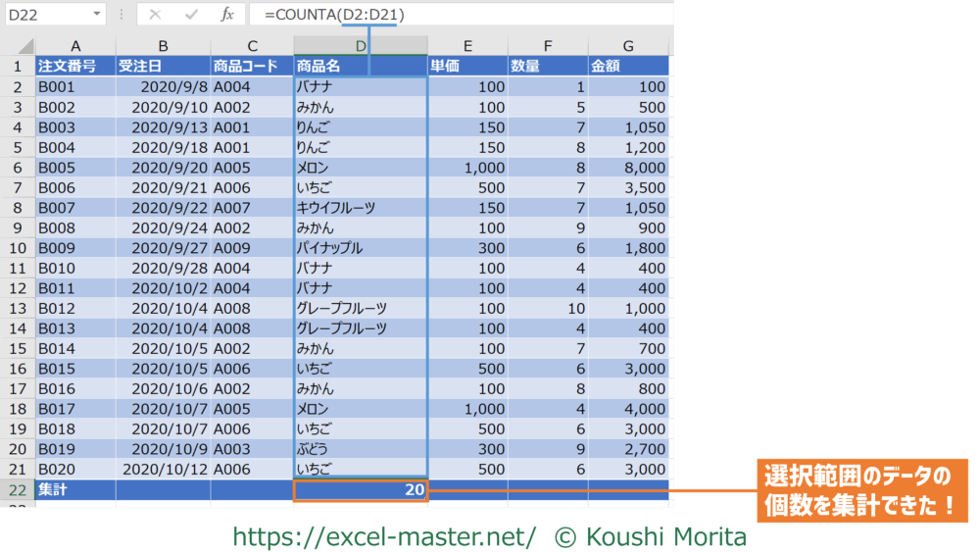This screenshot has width=980, height=552.
Task: Select the キウイフルーツ cell
Action: [x=360, y=208]
